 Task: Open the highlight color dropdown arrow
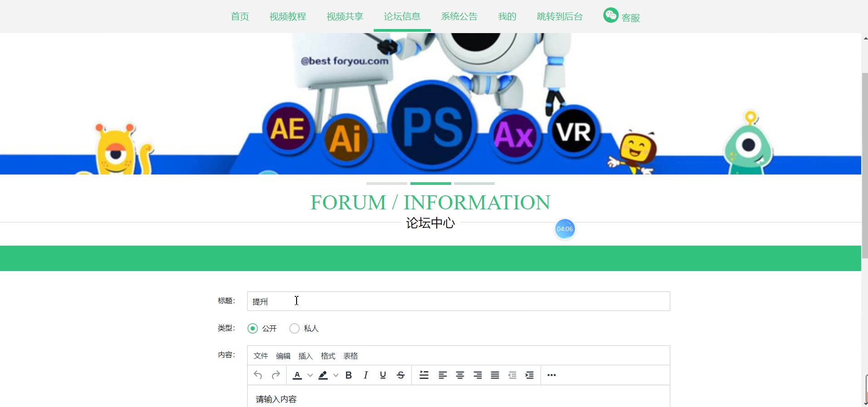tap(336, 375)
